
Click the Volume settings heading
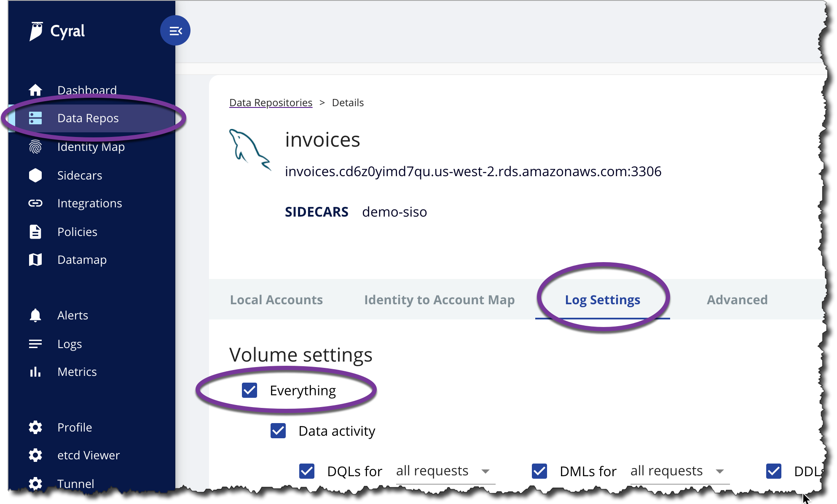[301, 355]
